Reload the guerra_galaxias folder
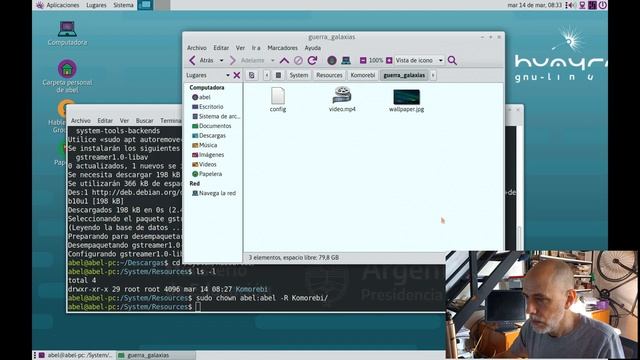Image resolution: width=640 pixels, height=360 pixels. click(x=312, y=60)
